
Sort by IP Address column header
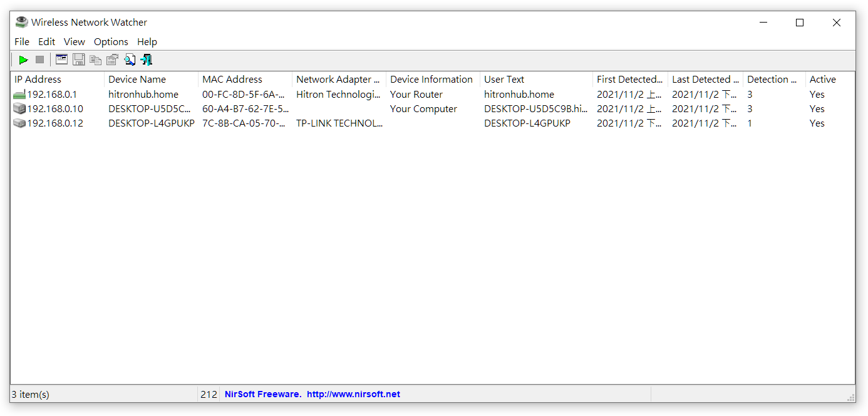(x=57, y=80)
